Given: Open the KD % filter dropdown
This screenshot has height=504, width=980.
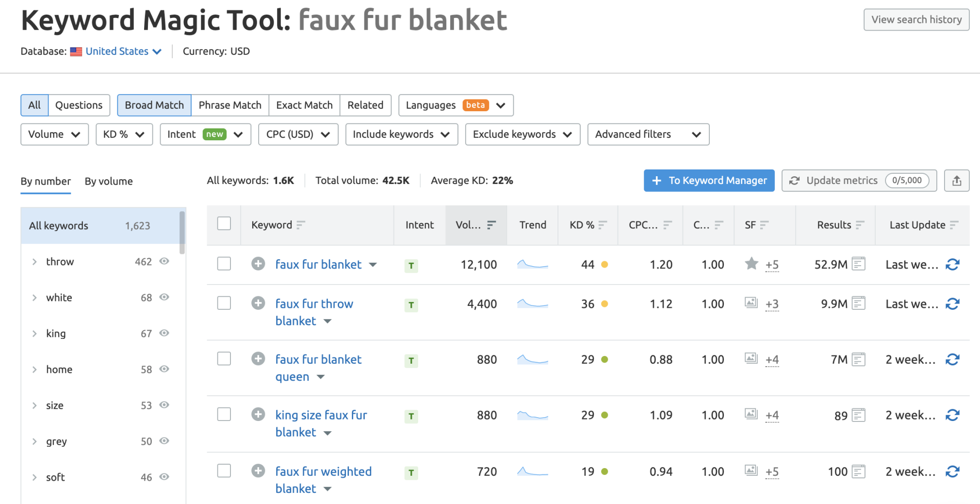Looking at the screenshot, I should 124,134.
